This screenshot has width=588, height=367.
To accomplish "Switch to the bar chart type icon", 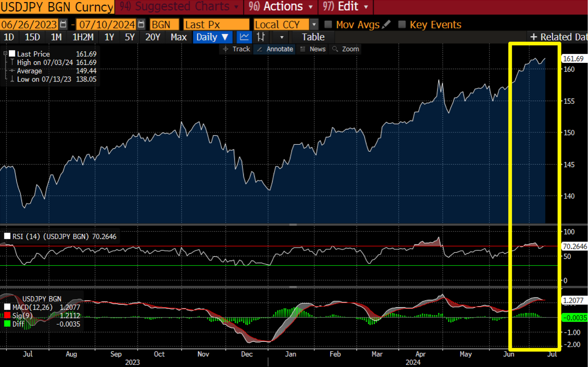I will (261, 37).
